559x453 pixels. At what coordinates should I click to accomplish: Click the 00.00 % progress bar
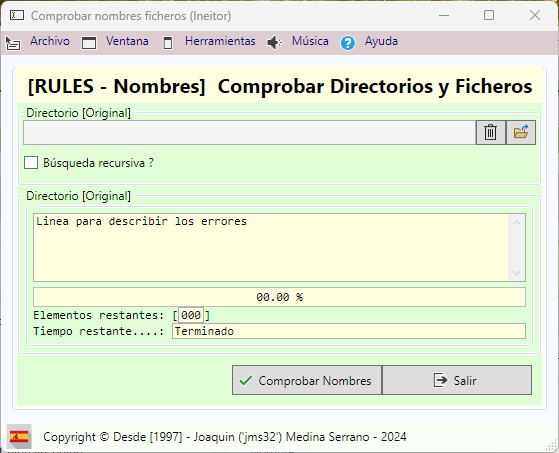tap(280, 297)
